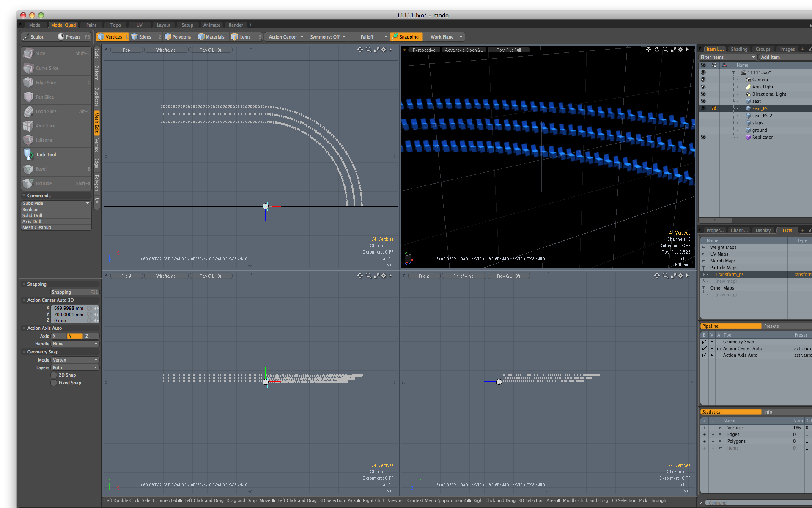812x508 pixels.
Task: Click Perspective viewport rotate icon
Action: [x=657, y=50]
